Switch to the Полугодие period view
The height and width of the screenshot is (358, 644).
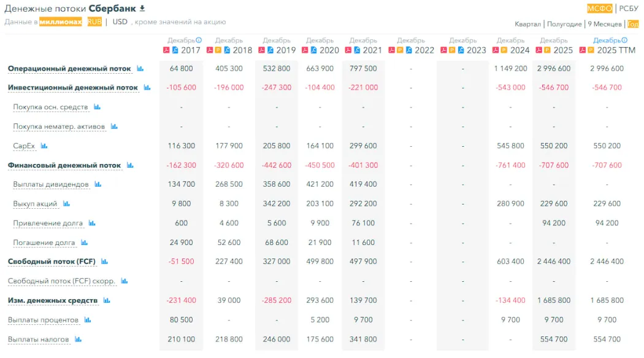(564, 24)
